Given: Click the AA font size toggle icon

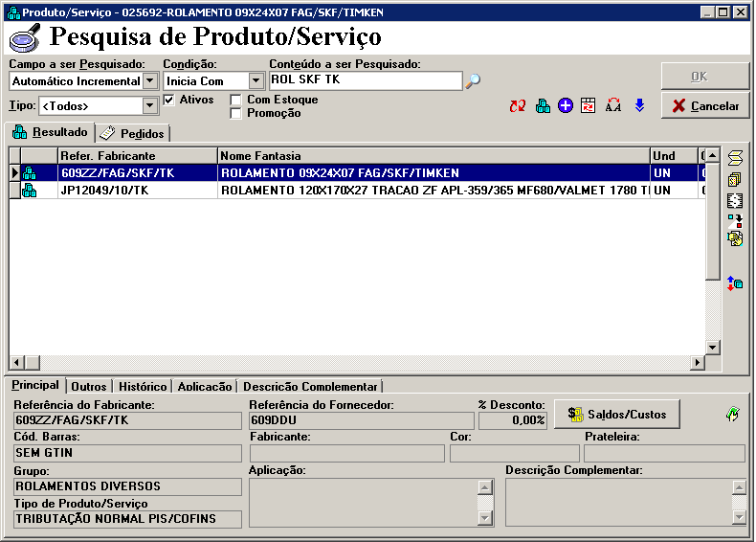Looking at the screenshot, I should pos(613,106).
